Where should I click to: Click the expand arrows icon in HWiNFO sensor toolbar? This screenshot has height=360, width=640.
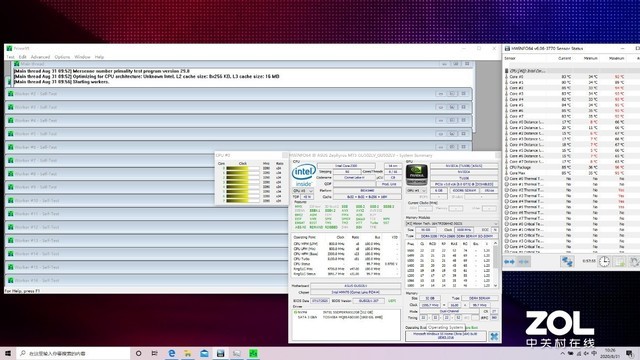[509, 262]
